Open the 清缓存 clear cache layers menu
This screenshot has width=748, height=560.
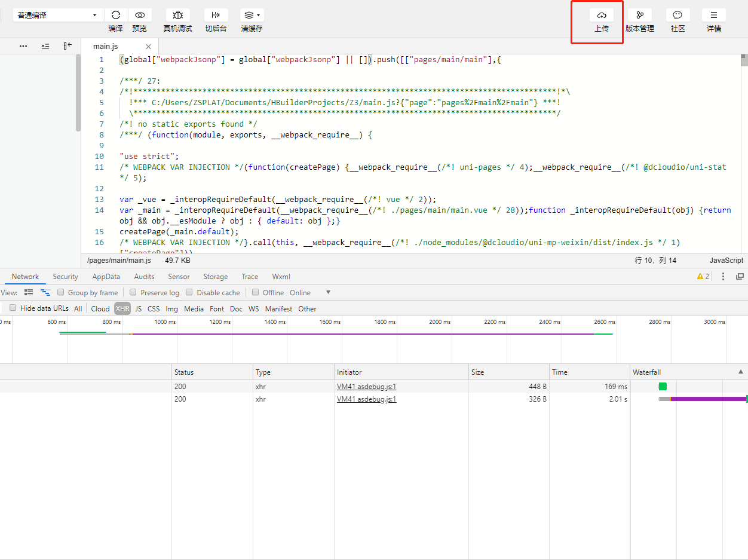[x=252, y=15]
